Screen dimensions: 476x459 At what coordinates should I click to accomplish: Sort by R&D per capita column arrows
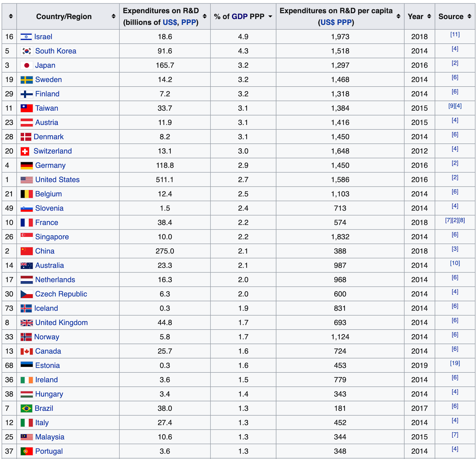point(398,16)
